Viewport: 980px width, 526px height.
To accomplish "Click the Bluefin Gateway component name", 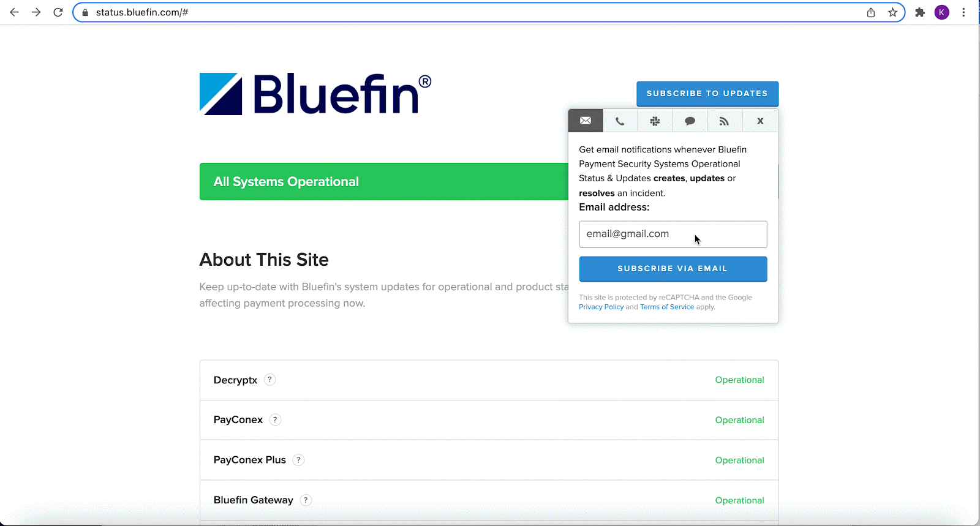I will tap(254, 500).
